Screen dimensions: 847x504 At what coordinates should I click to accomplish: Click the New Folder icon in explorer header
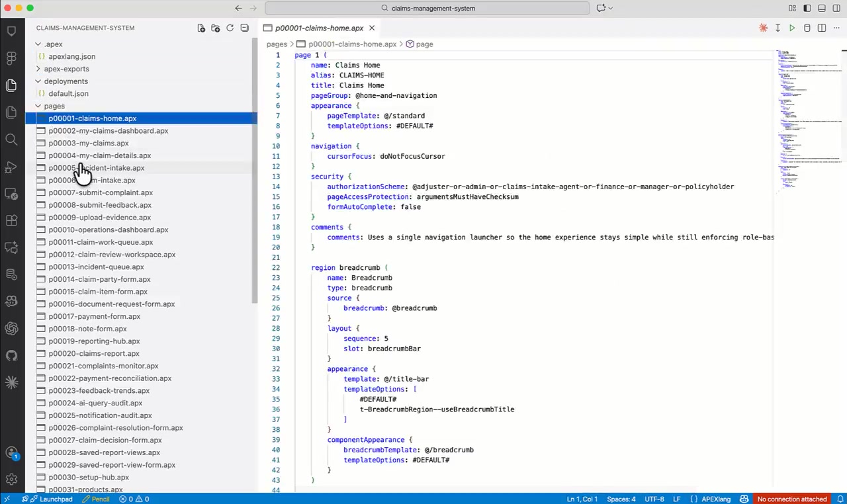point(216,28)
